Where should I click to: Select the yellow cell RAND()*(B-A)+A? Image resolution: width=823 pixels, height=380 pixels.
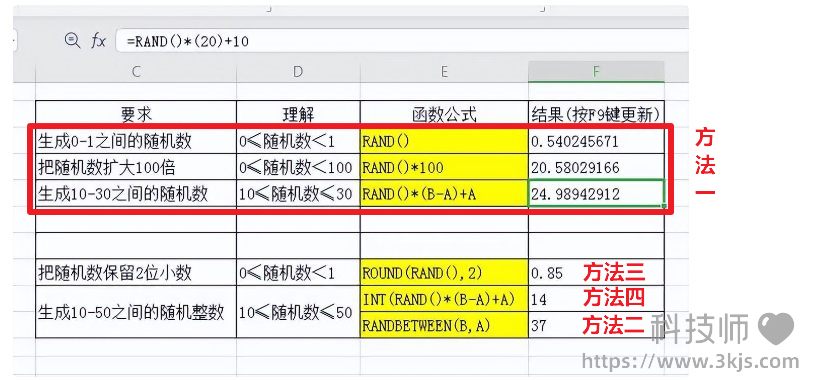pyautogui.click(x=444, y=193)
